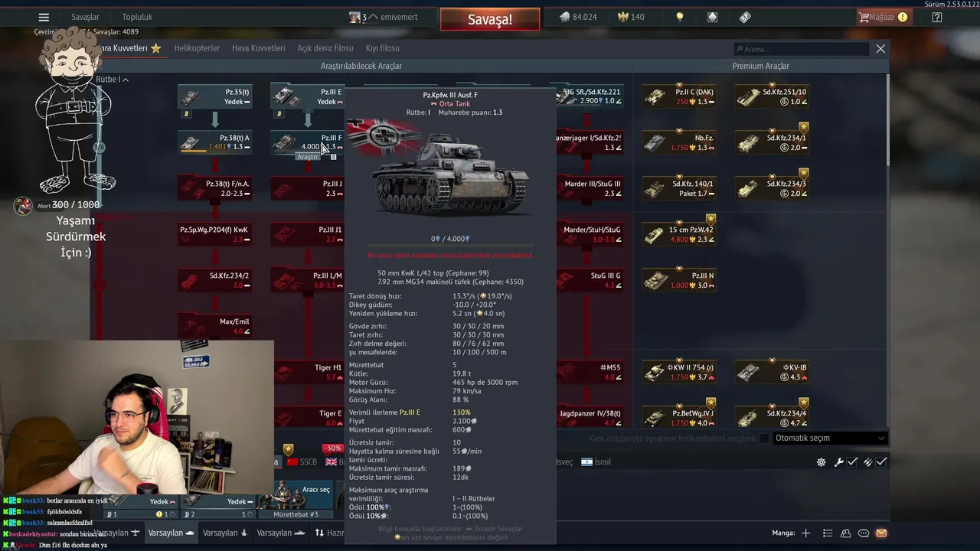980x551 pixels.
Task: Select the KV-IB premium tank
Action: pyautogui.click(x=772, y=372)
